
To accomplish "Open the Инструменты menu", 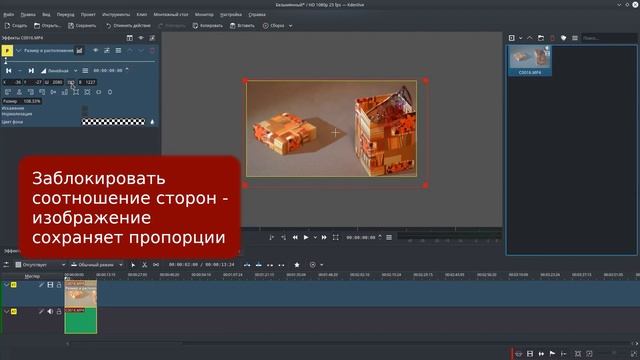I will click(116, 14).
